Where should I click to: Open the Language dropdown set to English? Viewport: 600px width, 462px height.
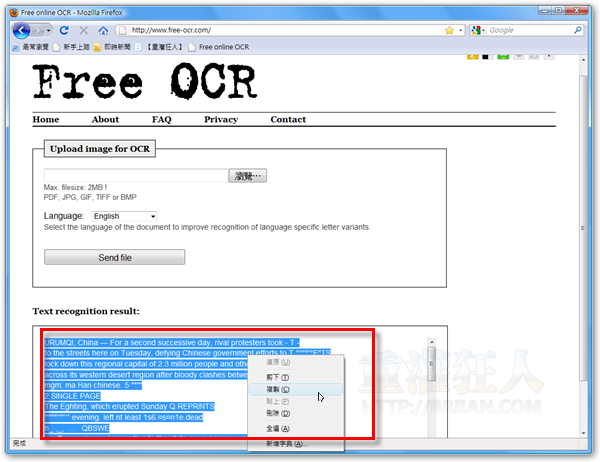click(124, 216)
